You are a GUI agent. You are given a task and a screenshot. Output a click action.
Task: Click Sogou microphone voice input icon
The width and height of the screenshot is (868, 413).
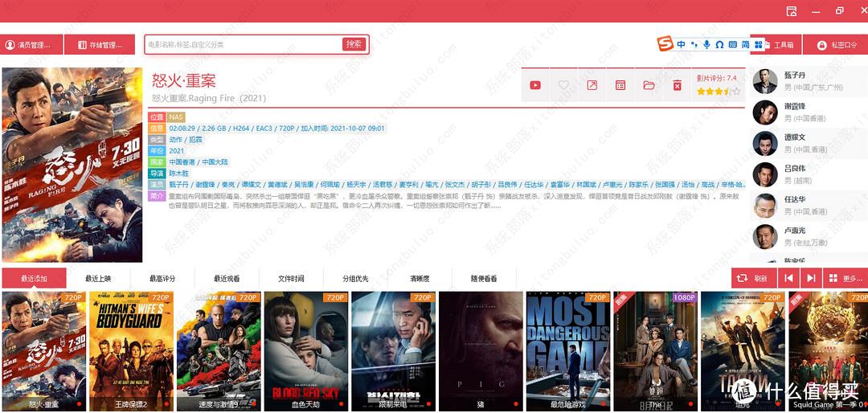pyautogui.click(x=707, y=44)
